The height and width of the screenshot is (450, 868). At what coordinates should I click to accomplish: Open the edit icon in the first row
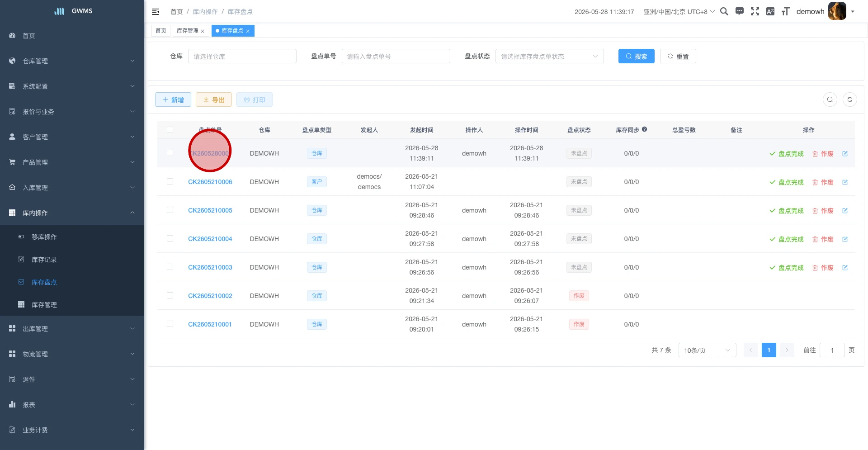tap(845, 154)
